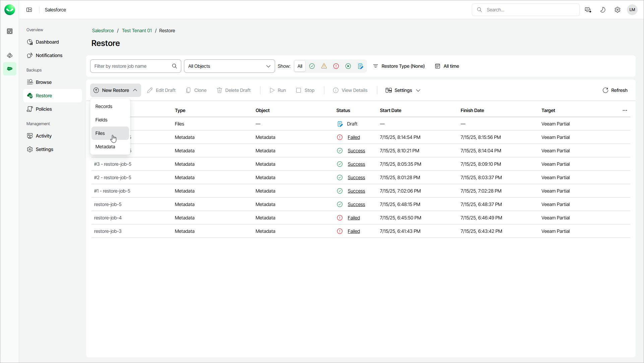Toggle dark mode moon icon
644x363 pixels.
pos(603,10)
